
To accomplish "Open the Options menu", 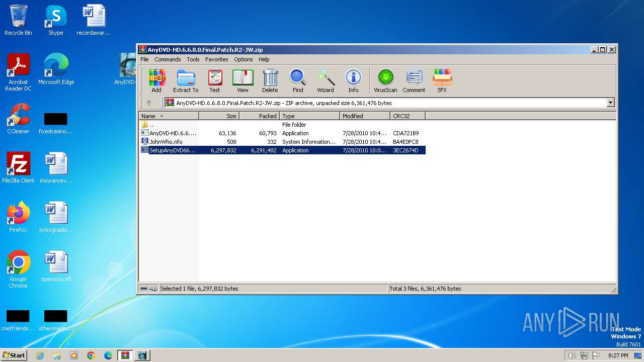I will (x=244, y=59).
